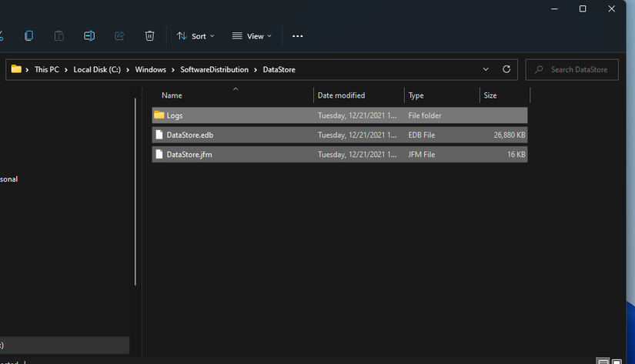Expand chevron after Windows breadcrumb
635x364 pixels.
(173, 70)
